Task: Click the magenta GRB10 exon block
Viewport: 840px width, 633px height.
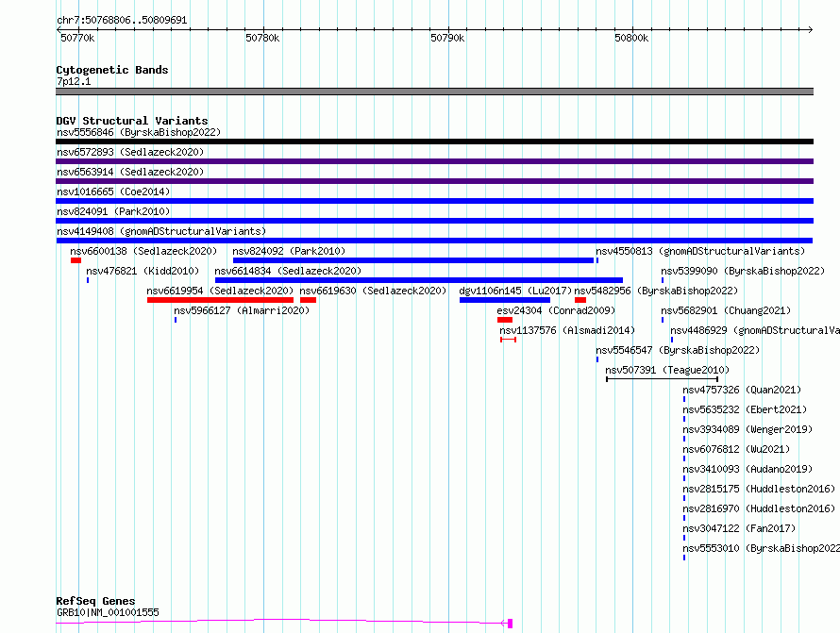Action: tap(510, 624)
